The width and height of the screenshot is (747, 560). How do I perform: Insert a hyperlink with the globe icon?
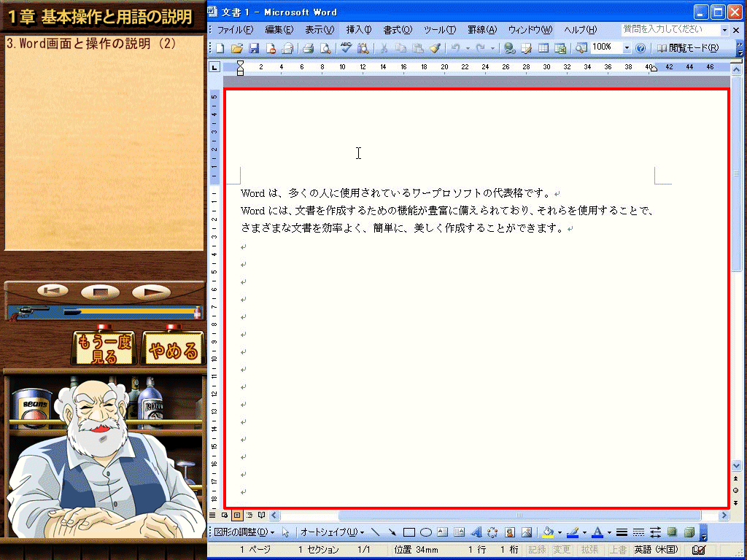[x=509, y=48]
